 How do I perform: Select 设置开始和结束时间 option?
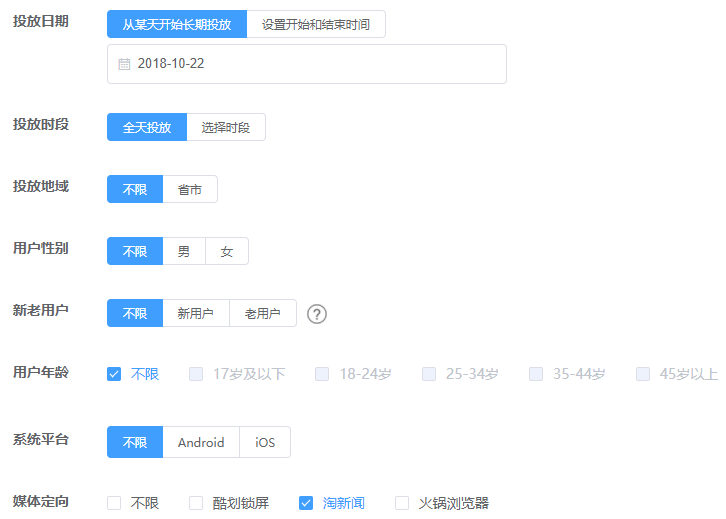tap(316, 25)
